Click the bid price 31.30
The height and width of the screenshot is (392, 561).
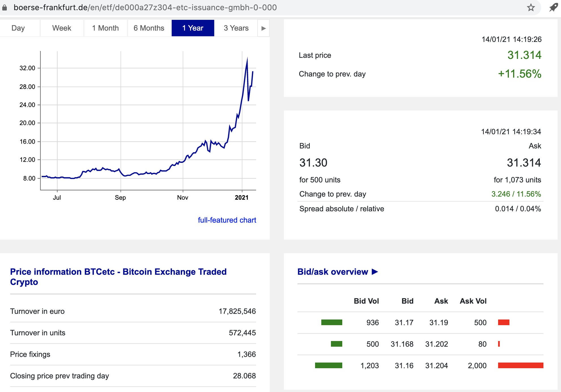click(313, 163)
